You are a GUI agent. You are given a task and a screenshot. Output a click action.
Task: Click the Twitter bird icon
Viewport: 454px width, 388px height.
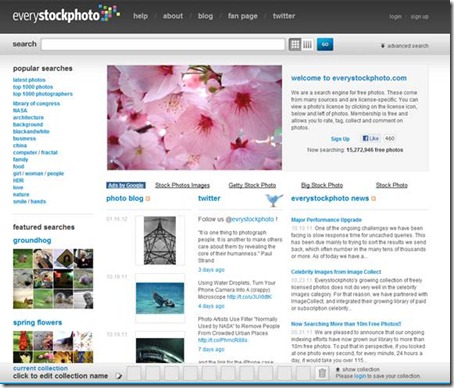[x=274, y=200]
